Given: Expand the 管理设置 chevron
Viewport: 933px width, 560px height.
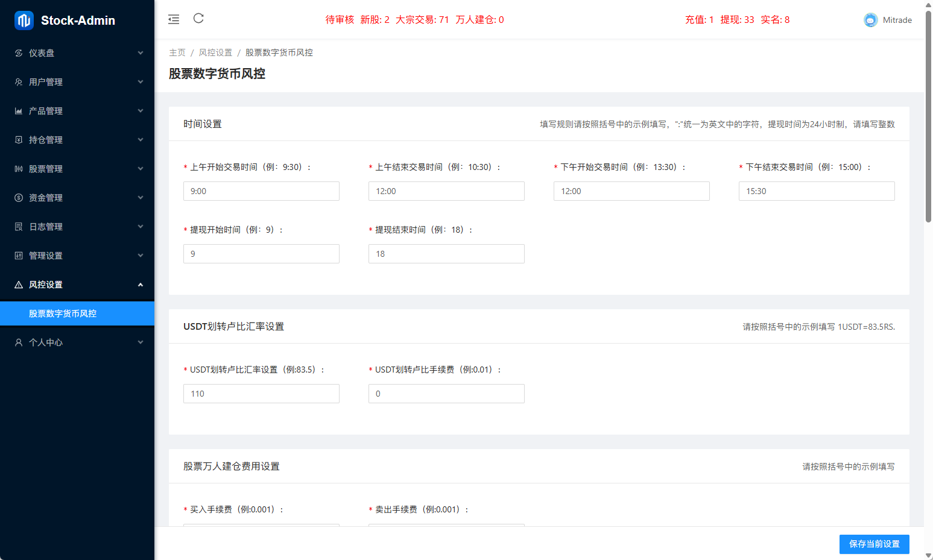Looking at the screenshot, I should tap(141, 256).
